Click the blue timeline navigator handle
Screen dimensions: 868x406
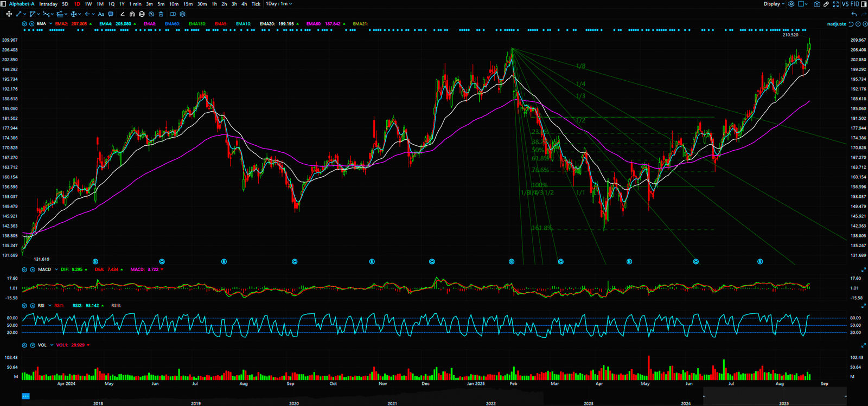[x=25, y=396]
